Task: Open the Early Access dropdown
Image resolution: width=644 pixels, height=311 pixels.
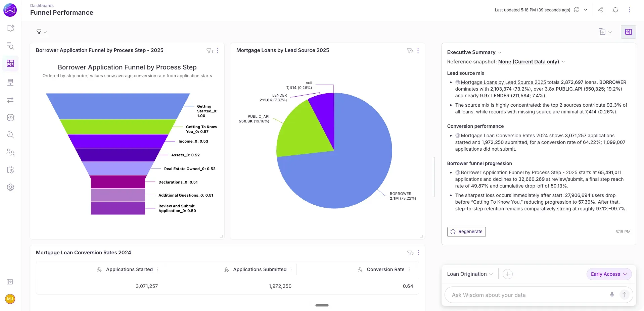Action: pos(609,274)
